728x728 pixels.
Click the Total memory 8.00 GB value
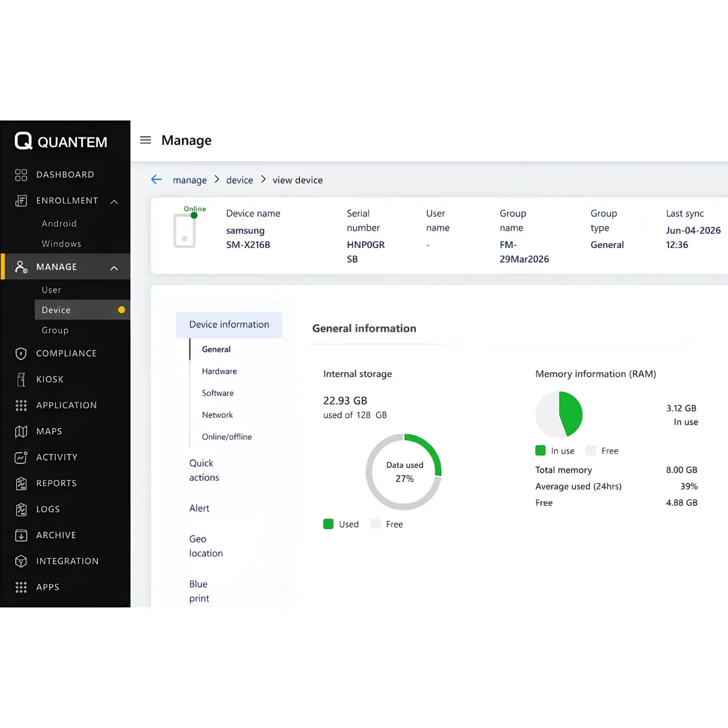pos(681,470)
